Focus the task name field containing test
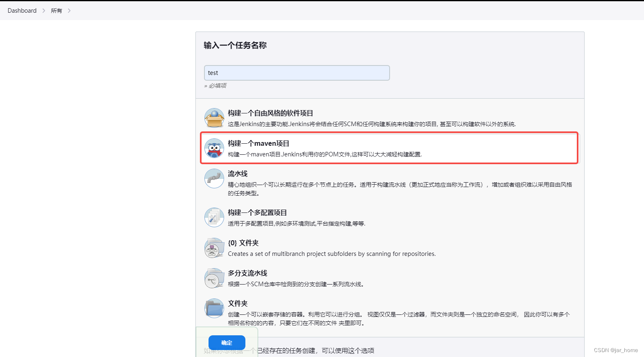This screenshot has width=644, height=357. [297, 73]
